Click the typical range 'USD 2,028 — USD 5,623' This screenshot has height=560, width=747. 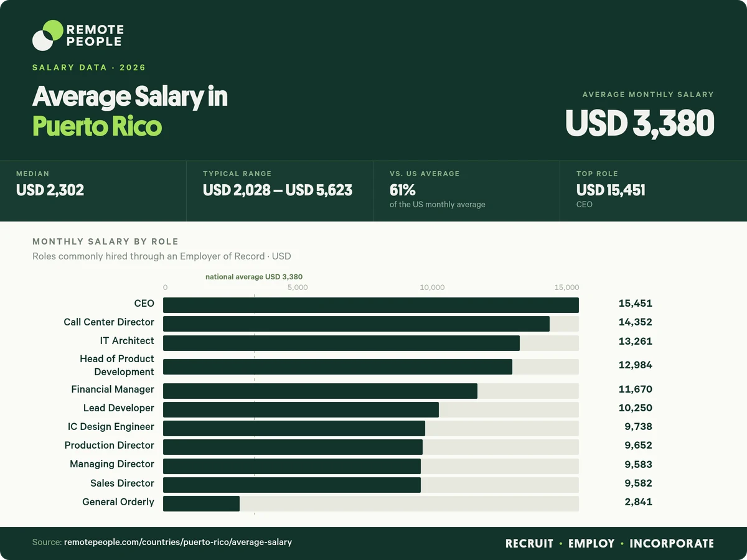pyautogui.click(x=278, y=190)
